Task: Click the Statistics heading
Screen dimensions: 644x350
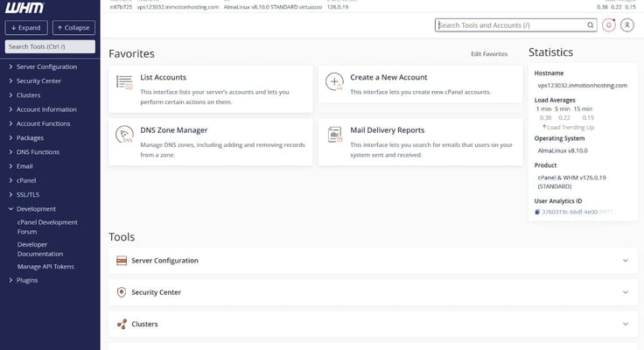Action: (550, 52)
